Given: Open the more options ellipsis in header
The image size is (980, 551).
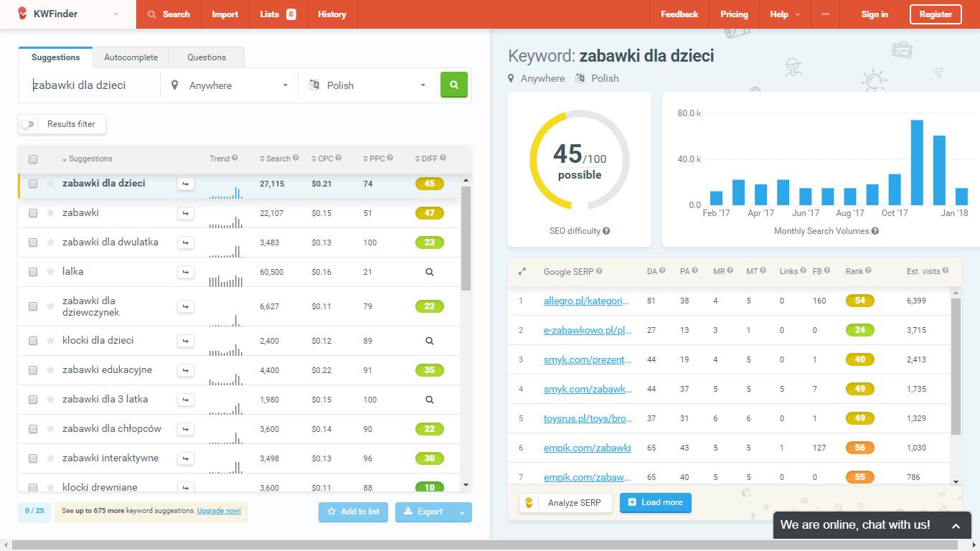Looking at the screenshot, I should [825, 14].
